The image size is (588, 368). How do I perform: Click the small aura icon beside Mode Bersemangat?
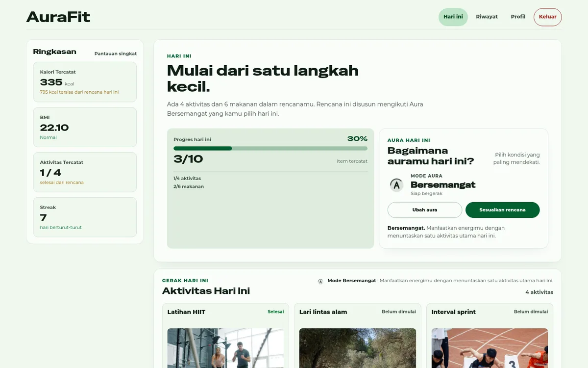[x=320, y=282]
